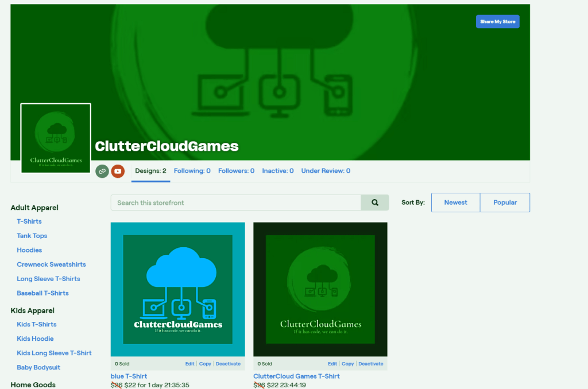Viewport: 588px width, 389px height.
Task: Deactivate the ClutterCloud Games T-Shirt
Action: (370, 364)
